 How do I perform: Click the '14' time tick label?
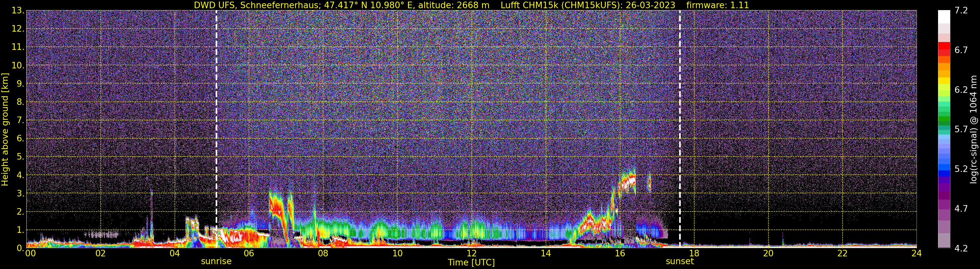pyautogui.click(x=545, y=253)
